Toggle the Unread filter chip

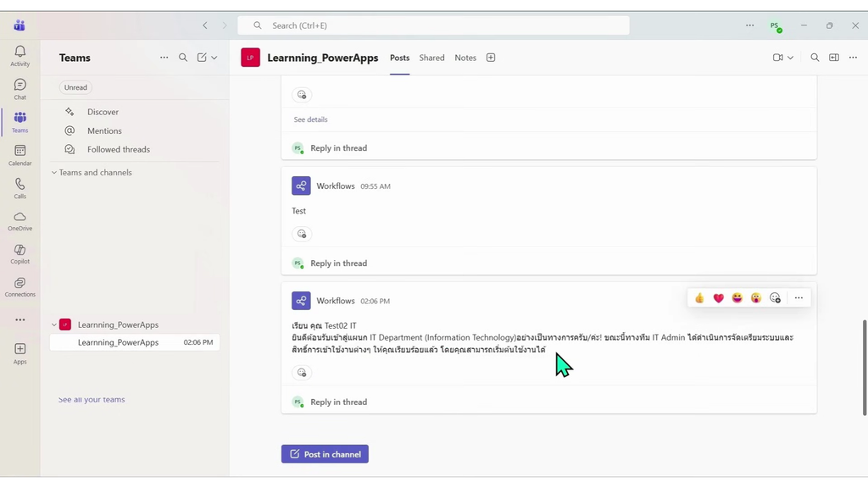(x=75, y=87)
